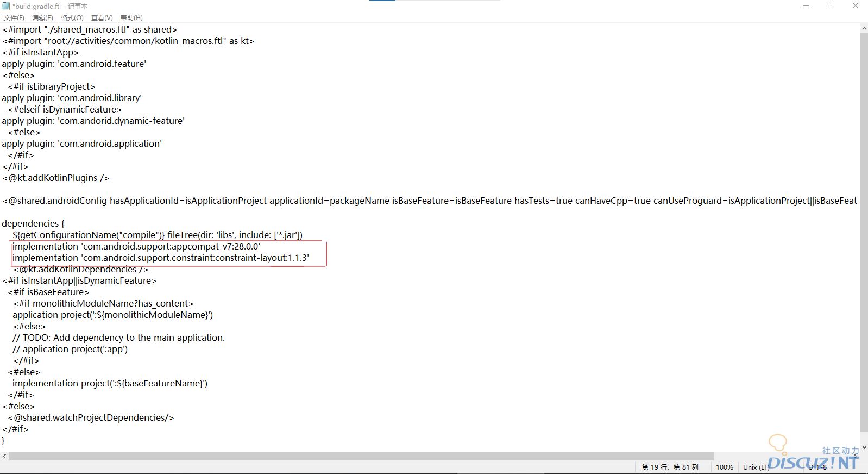
Task: Open the 文件(F) menu
Action: (14, 18)
